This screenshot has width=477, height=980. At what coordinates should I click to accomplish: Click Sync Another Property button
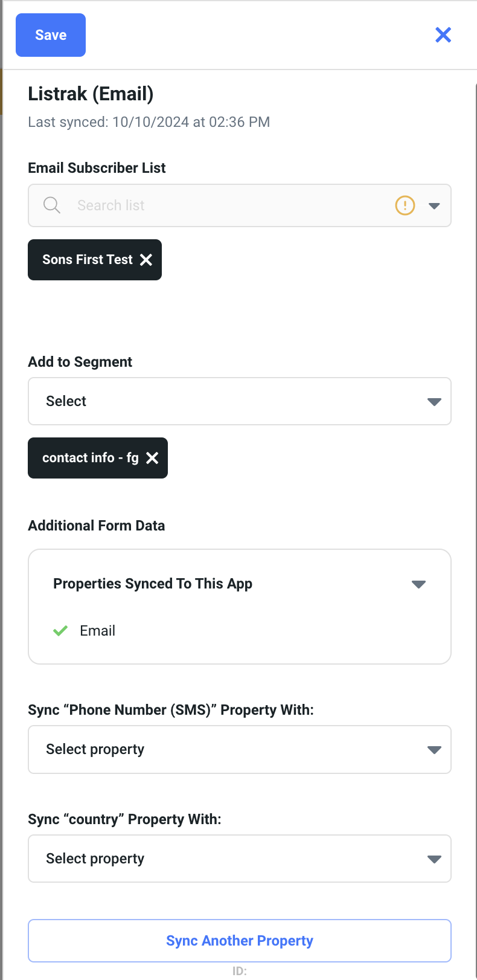click(x=239, y=941)
